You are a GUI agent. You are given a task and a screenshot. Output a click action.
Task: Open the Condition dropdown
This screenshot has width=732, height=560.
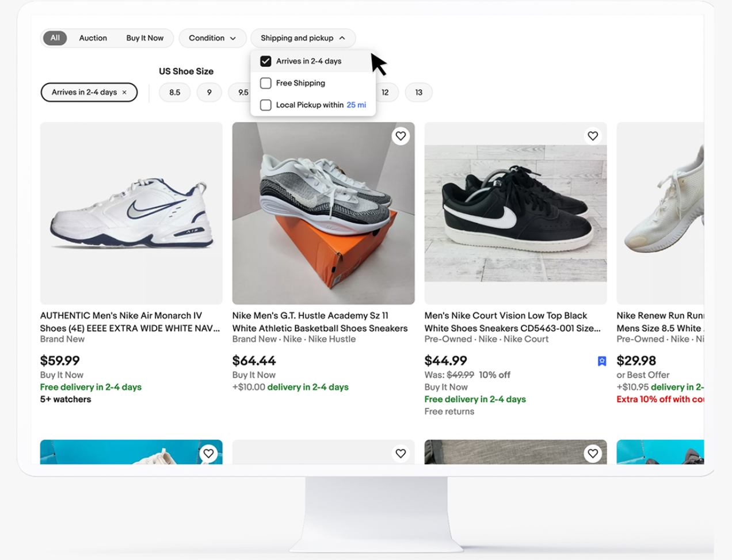click(x=212, y=38)
